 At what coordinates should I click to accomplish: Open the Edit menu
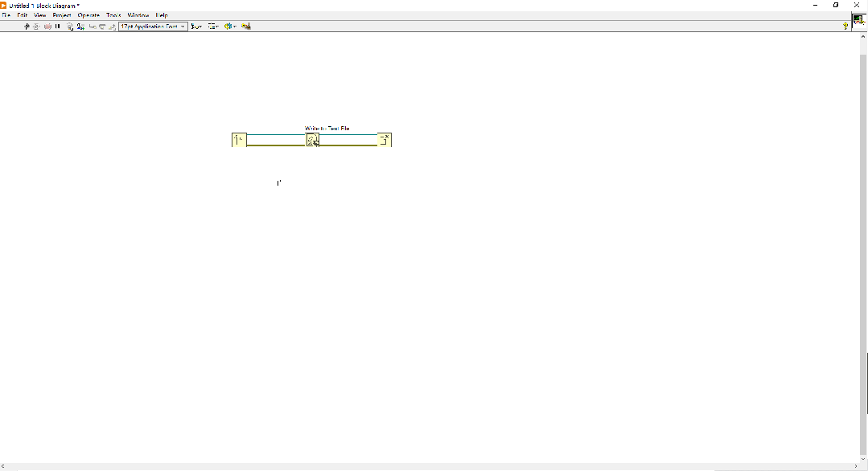[x=23, y=15]
